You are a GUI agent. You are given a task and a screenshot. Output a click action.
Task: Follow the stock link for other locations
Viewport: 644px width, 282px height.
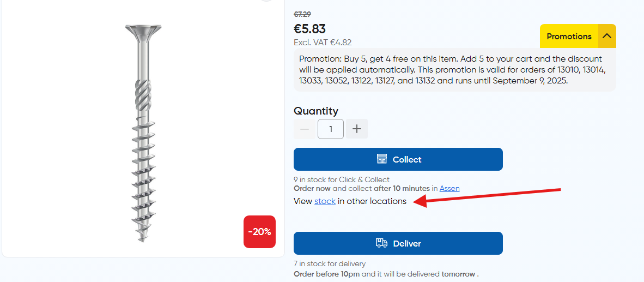325,201
